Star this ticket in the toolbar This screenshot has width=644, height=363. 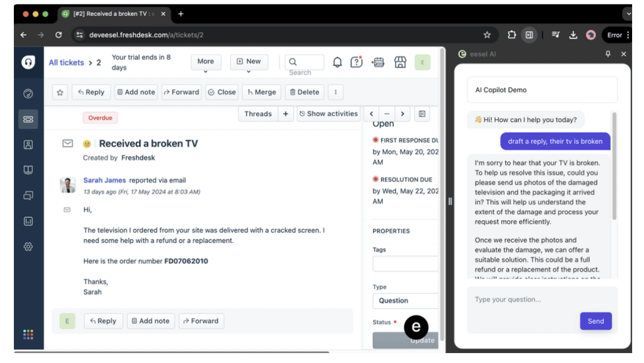60,92
